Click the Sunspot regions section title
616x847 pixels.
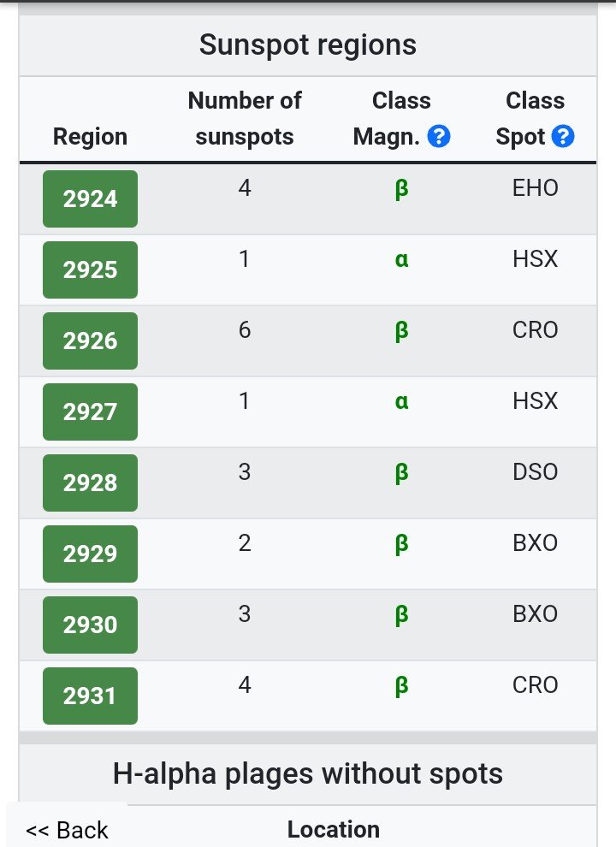click(308, 44)
